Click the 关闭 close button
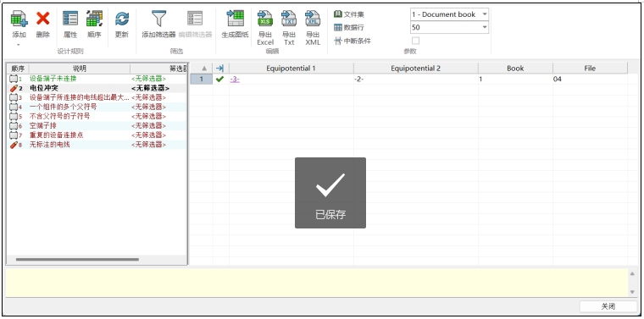The width and height of the screenshot is (644, 319). coord(608,306)
